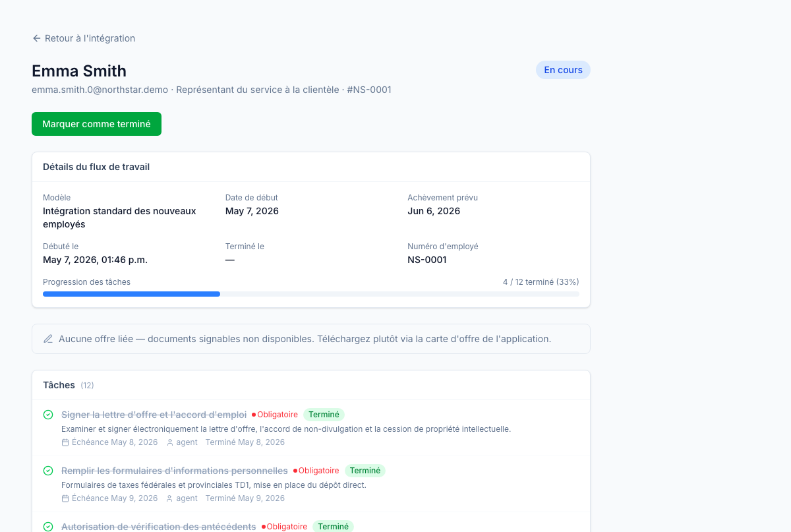The height and width of the screenshot is (532, 791).
Task: Click the back arrow icon beside Retour
Action: [x=37, y=38]
